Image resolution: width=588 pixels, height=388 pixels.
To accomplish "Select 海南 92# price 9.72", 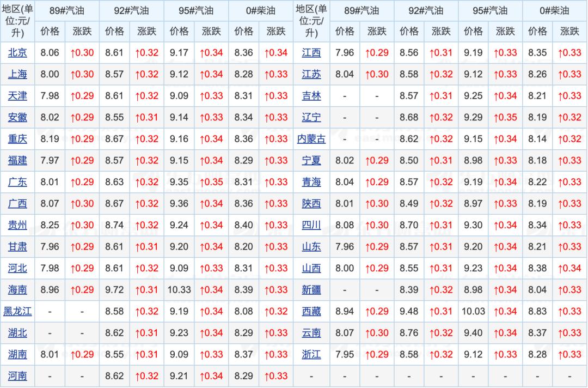I will click(114, 290).
